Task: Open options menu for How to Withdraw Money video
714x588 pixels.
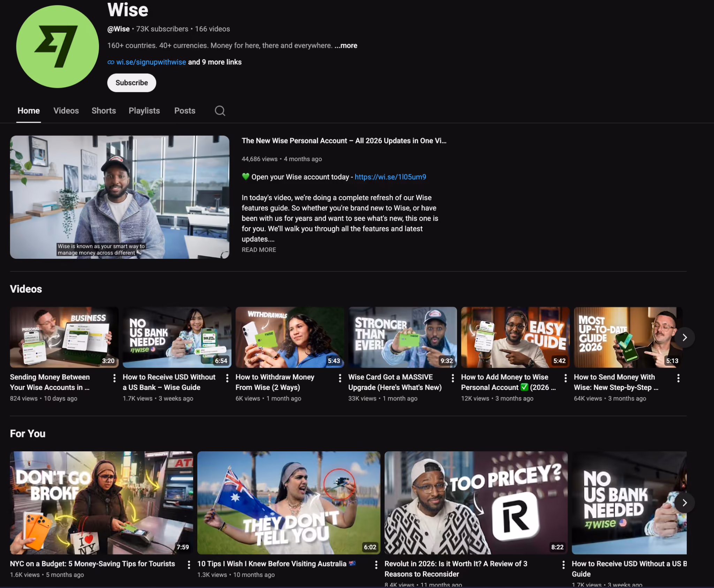Action: point(340,378)
